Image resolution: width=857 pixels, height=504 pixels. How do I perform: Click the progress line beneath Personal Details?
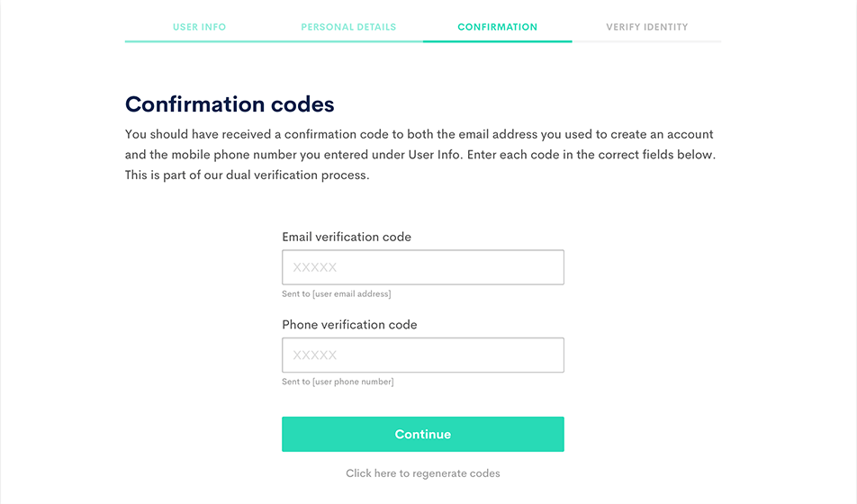(x=348, y=41)
